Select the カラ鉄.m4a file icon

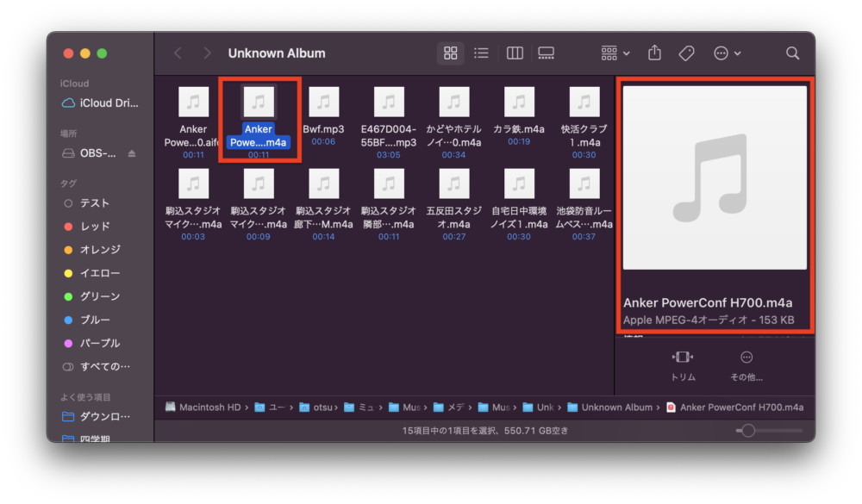point(519,102)
